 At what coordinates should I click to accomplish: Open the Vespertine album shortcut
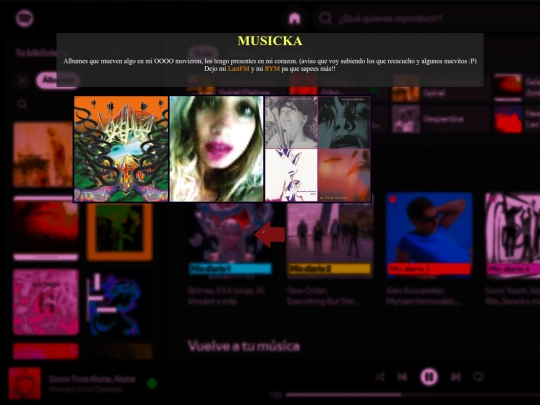tap(440, 119)
